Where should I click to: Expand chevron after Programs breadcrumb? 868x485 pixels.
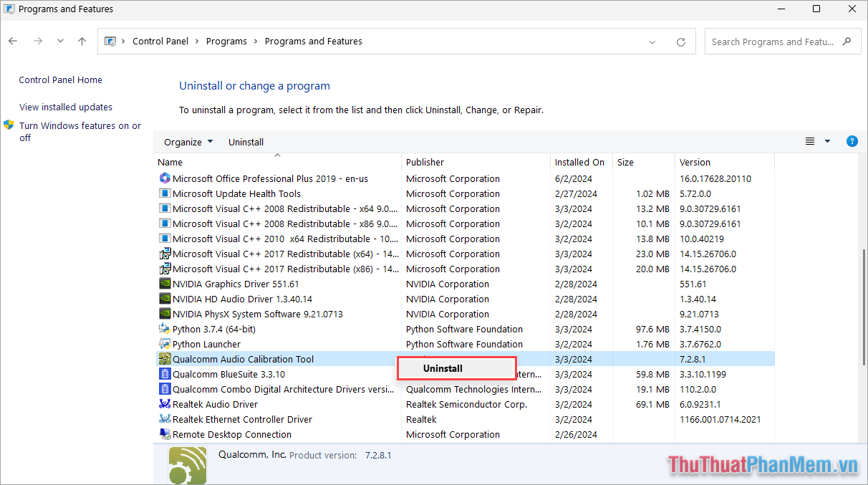pos(256,42)
